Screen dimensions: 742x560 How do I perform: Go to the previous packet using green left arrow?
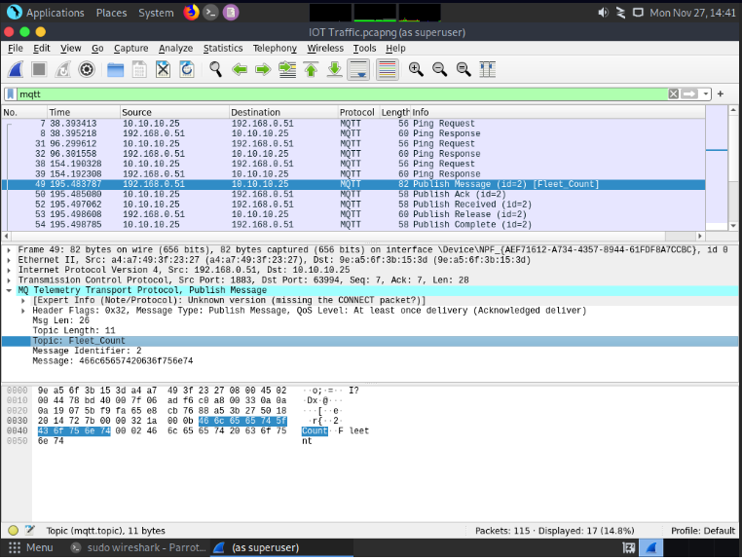pyautogui.click(x=239, y=69)
